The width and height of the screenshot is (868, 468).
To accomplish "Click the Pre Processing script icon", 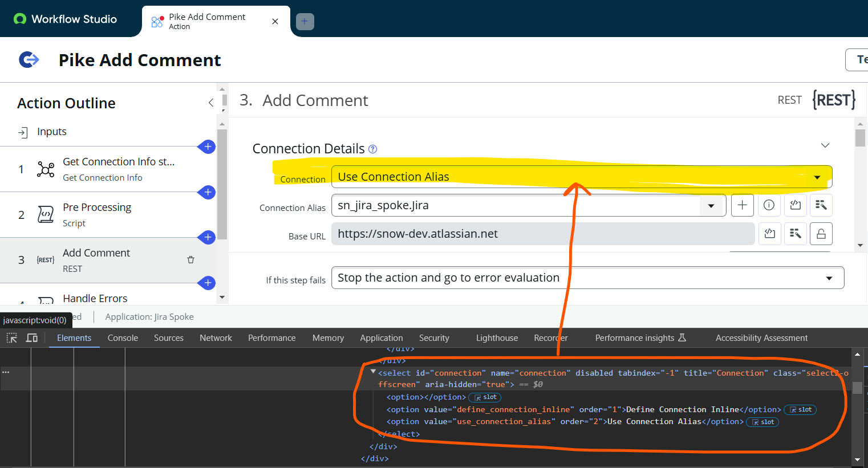I will coord(46,214).
